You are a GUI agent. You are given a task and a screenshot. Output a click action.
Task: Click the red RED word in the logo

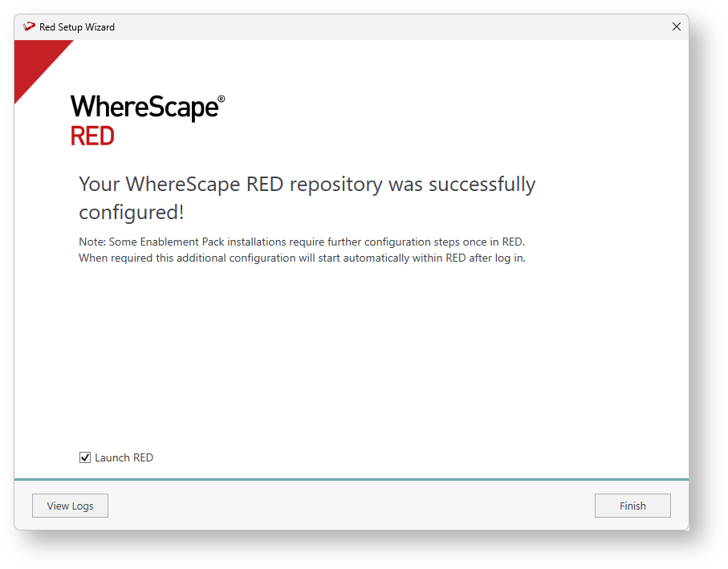[92, 136]
